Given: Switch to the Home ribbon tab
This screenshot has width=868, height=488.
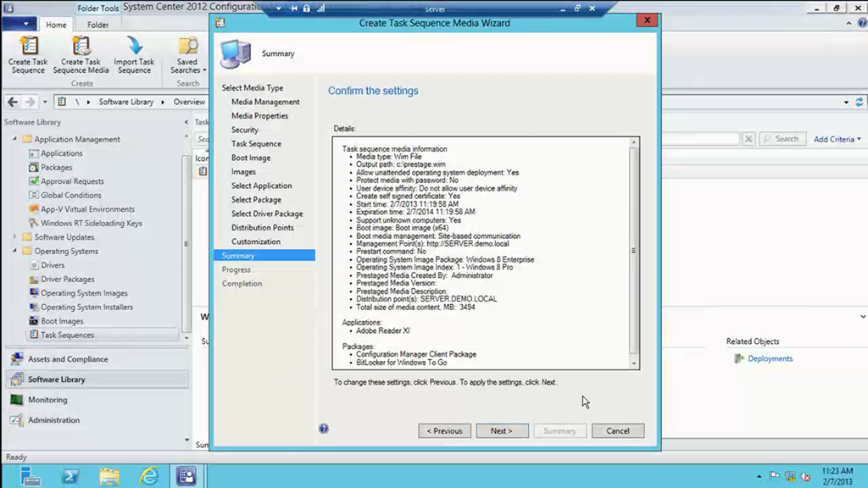Looking at the screenshot, I should pyautogui.click(x=56, y=25).
